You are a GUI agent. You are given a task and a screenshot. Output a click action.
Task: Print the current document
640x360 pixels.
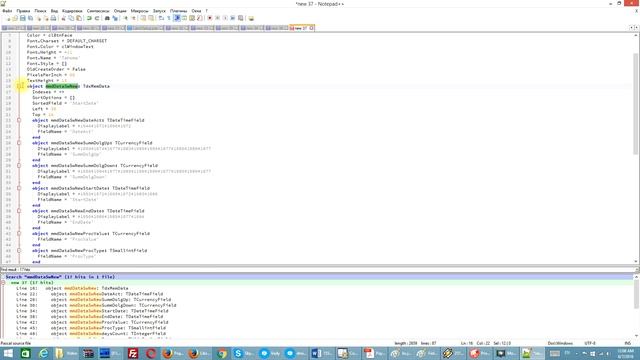[53, 18]
